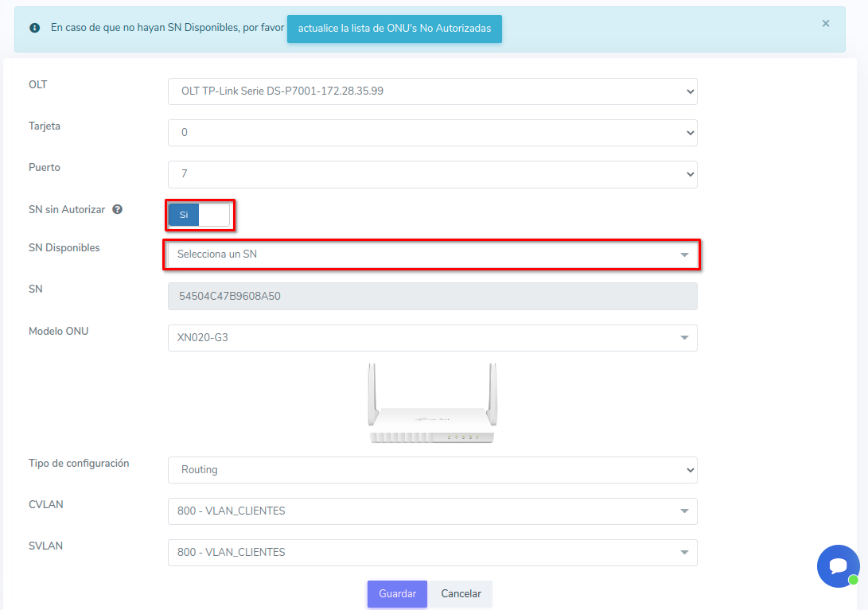This screenshot has width=868, height=610.
Task: Dismiss the alert banner with X
Action: point(826,24)
